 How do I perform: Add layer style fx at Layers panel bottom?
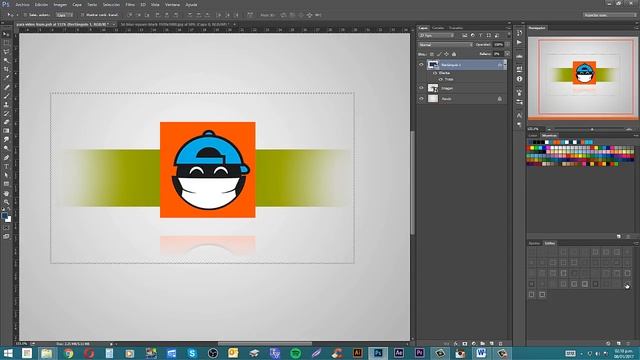tap(456, 344)
